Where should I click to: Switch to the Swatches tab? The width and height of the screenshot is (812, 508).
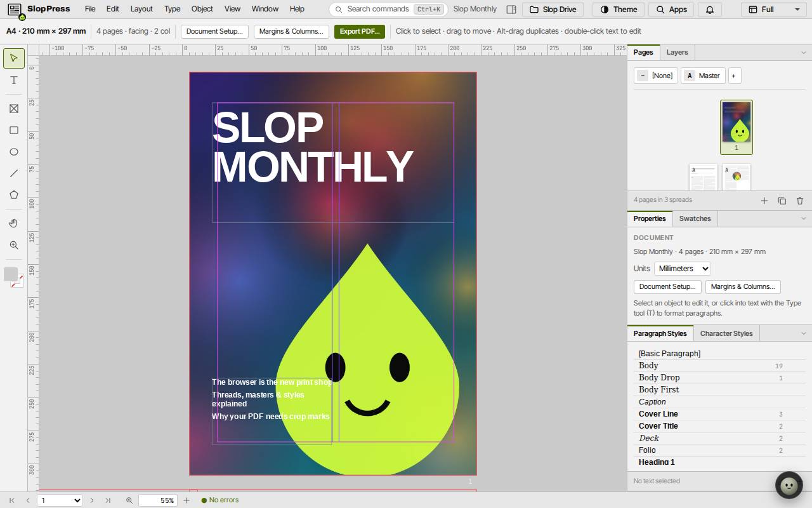[x=695, y=218]
